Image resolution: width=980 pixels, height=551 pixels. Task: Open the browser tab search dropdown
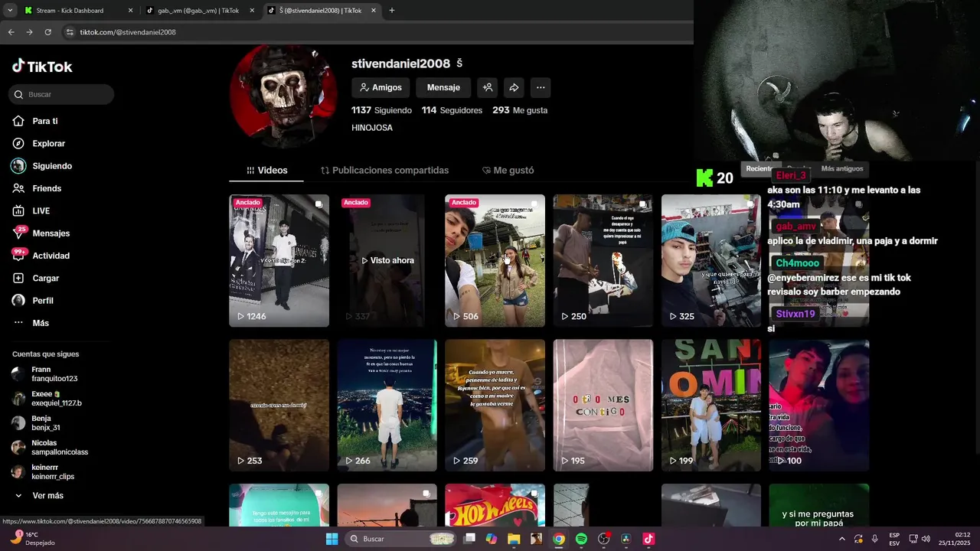10,11
